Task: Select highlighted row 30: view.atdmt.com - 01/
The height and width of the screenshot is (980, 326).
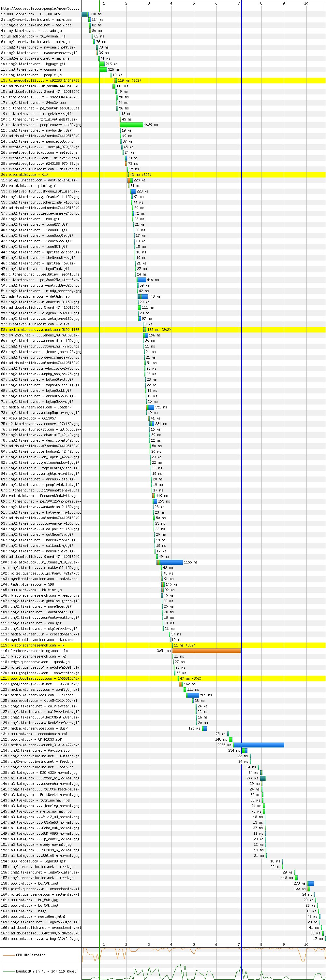Action: pyautogui.click(x=163, y=175)
